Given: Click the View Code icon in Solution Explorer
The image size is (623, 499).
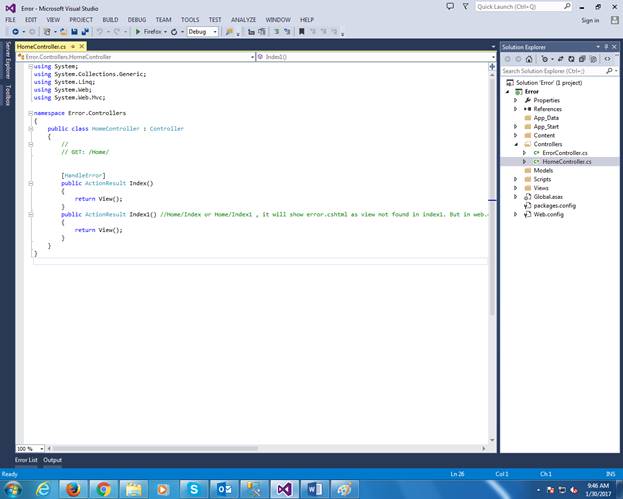Looking at the screenshot, I should point(608,59).
